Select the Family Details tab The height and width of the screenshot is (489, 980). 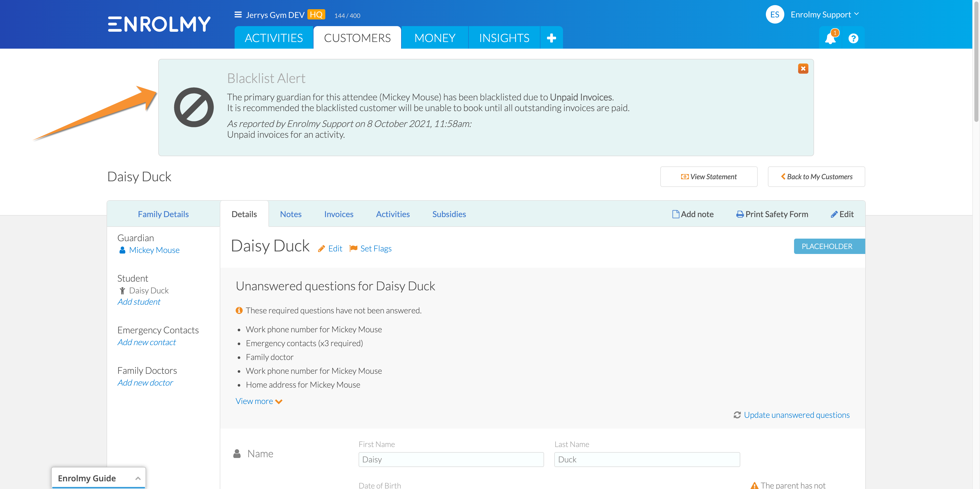pos(163,214)
